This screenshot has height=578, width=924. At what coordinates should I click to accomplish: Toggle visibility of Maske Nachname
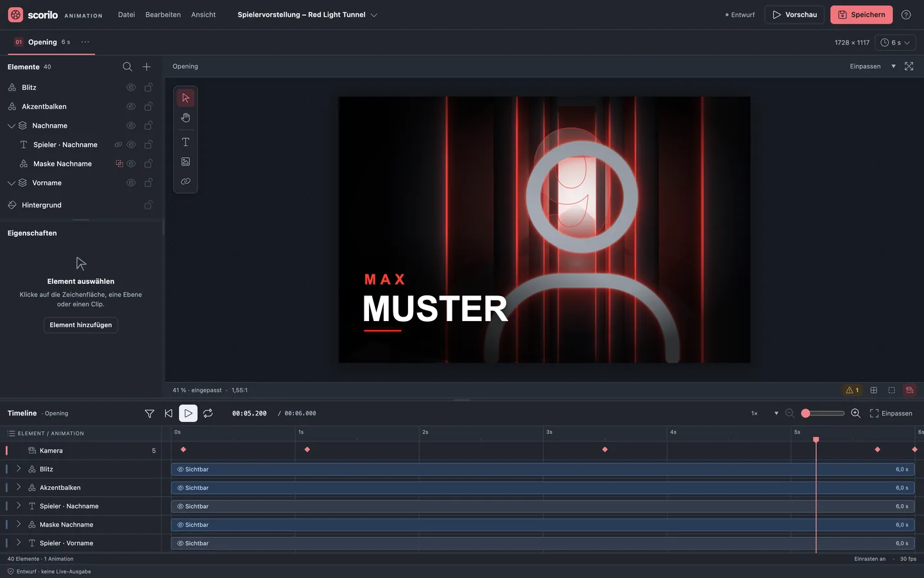coord(131,164)
